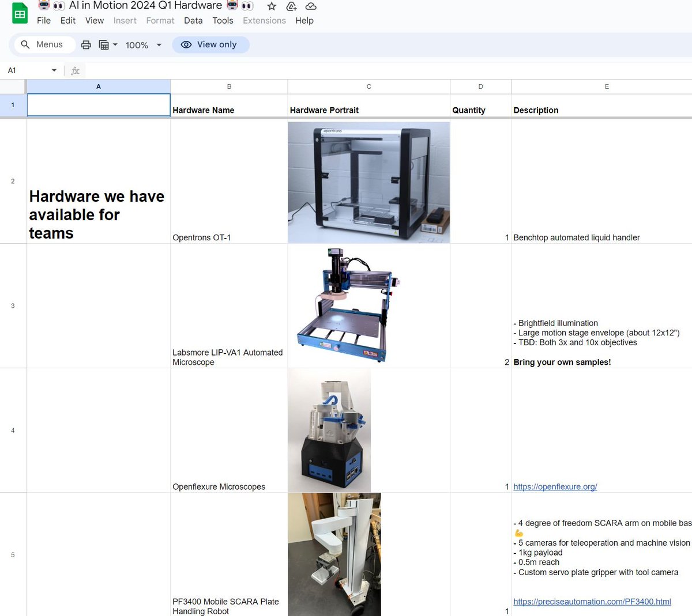Click the Opentrons OT-1 photo
The image size is (692, 616).
coord(369,182)
